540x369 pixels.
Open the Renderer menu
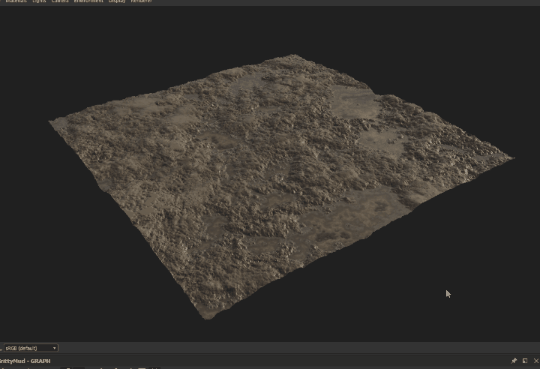point(141,1)
